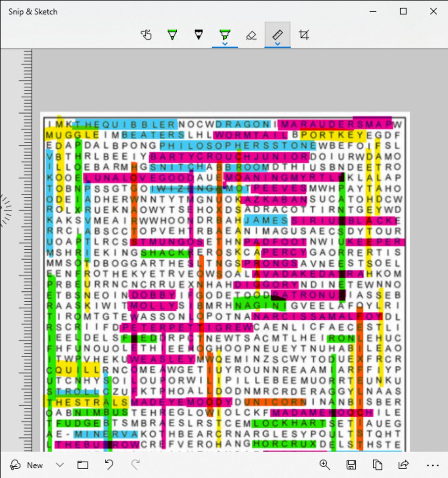448x478 pixels.
Task: Click the highlighted word NAGINI
Action: [260, 306]
